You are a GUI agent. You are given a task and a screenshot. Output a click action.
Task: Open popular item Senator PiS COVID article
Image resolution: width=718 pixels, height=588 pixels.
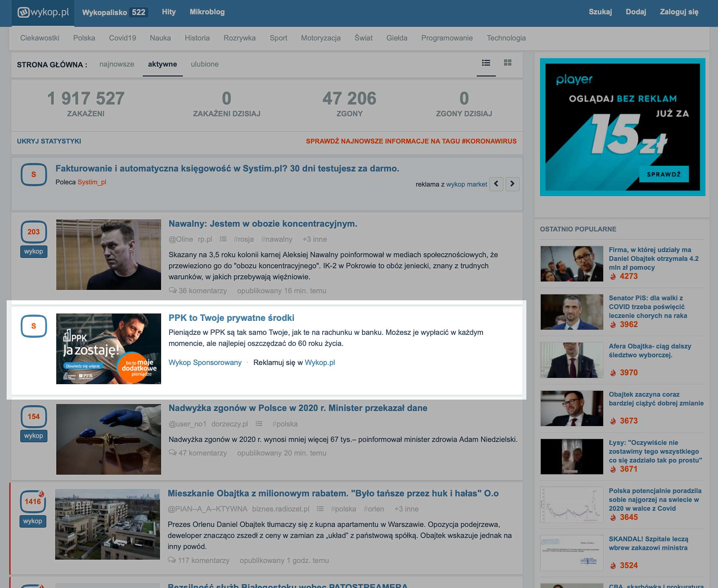(x=648, y=307)
